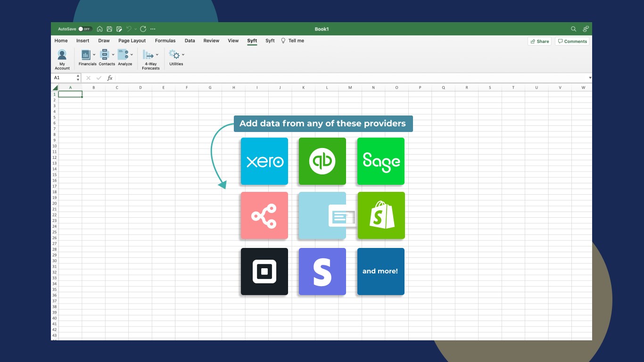The image size is (644, 362).
Task: Choose the light blue document provider tile
Action: (x=322, y=215)
